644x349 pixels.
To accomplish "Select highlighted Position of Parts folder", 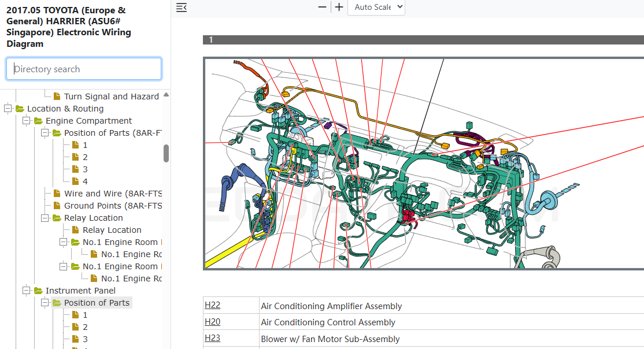I will pos(97,303).
